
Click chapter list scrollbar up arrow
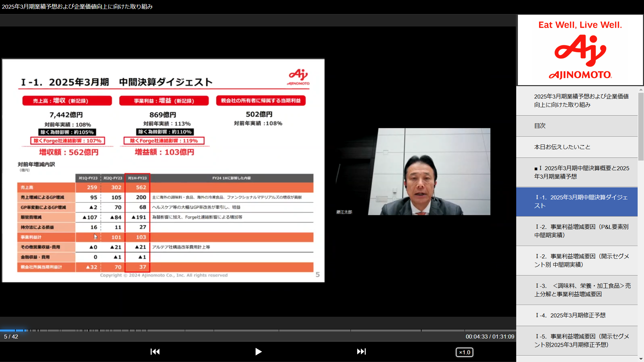point(641,89)
